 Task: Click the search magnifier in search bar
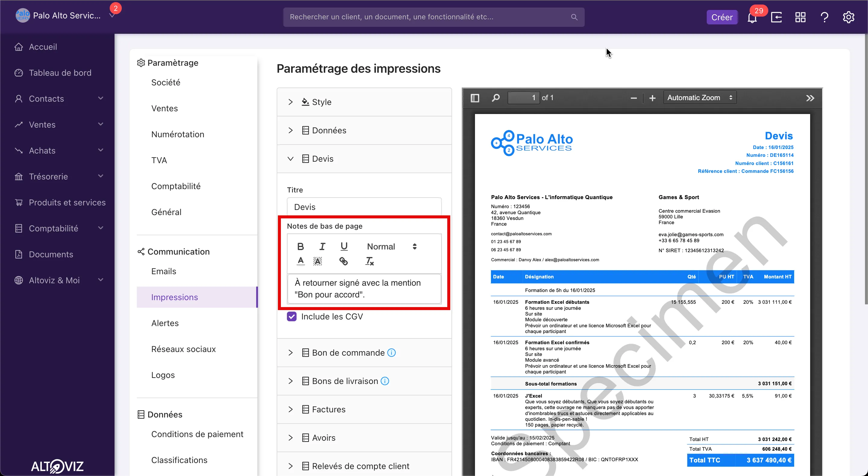pos(574,17)
